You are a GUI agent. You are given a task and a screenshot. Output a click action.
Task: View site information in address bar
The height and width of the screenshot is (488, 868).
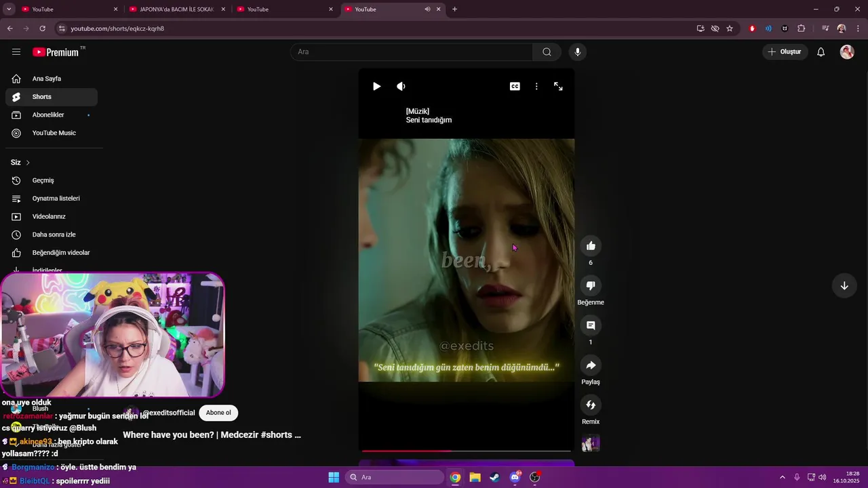coord(62,28)
